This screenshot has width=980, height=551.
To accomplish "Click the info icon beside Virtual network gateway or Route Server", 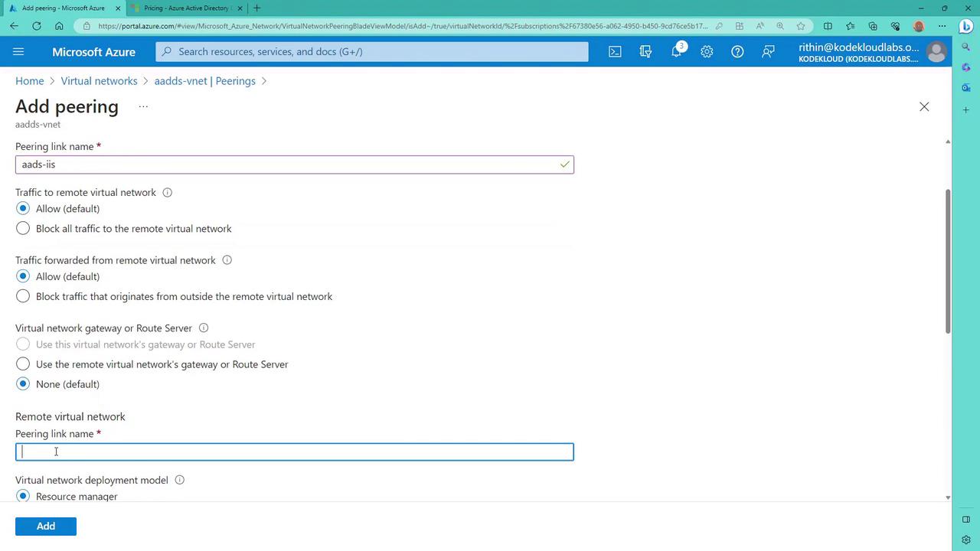I will tap(203, 328).
